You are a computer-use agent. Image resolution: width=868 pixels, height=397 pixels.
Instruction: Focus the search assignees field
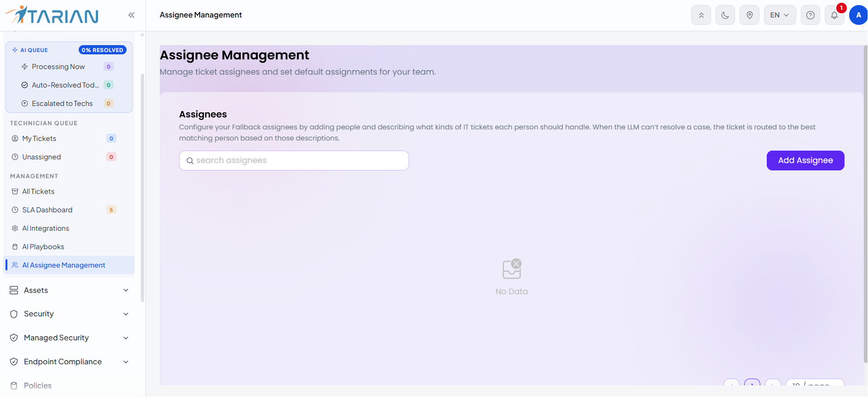294,161
